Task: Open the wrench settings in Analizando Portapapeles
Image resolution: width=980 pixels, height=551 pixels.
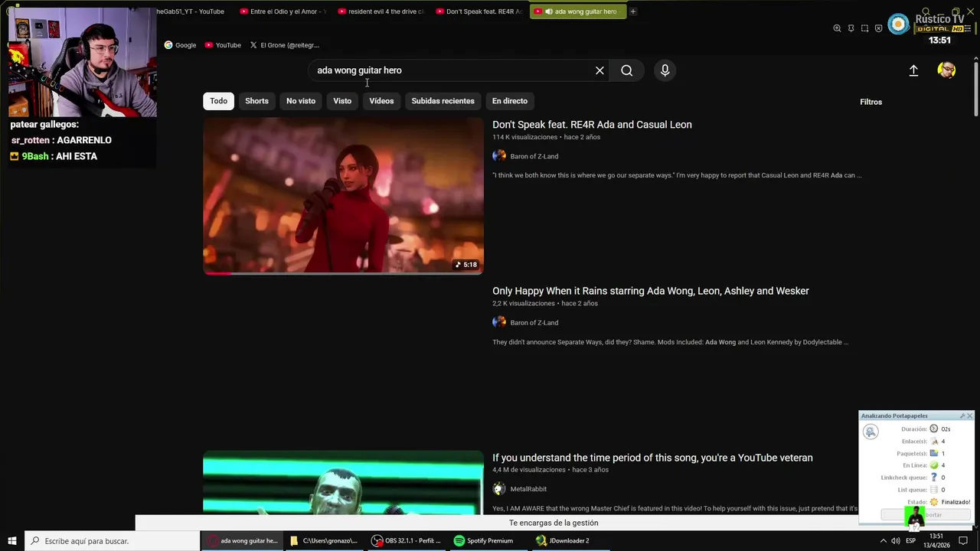Action: 962,416
